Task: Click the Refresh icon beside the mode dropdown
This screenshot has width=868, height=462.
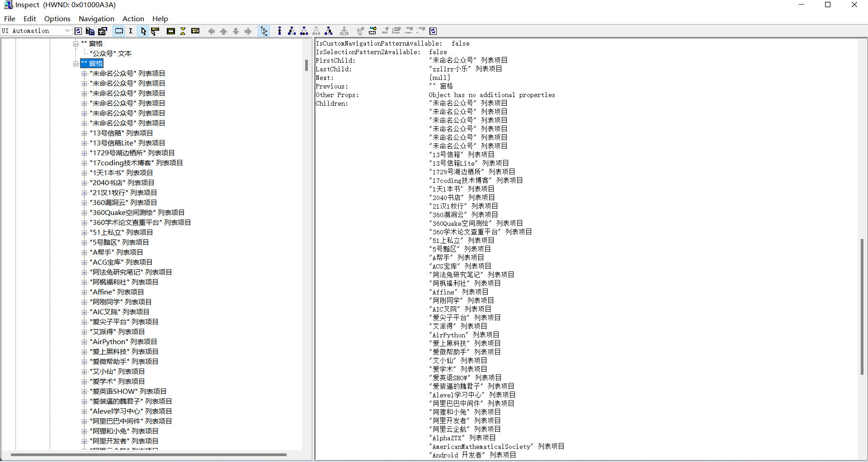Action: pos(78,31)
